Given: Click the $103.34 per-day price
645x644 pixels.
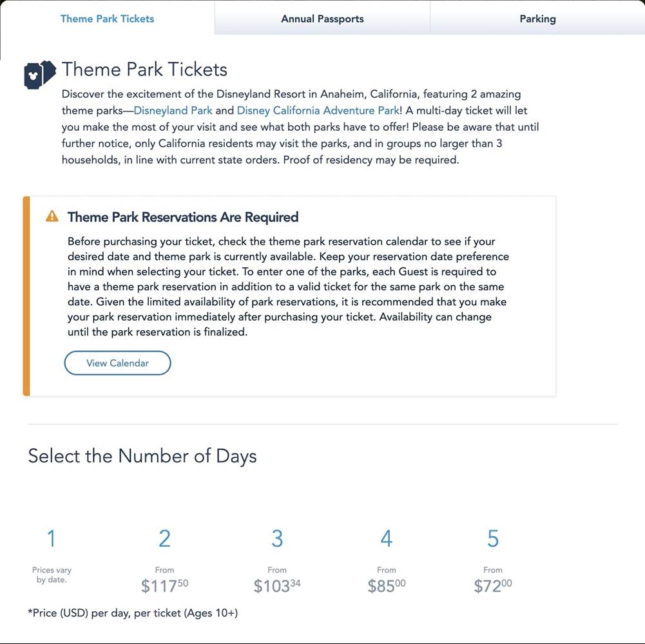Looking at the screenshot, I should [x=277, y=586].
